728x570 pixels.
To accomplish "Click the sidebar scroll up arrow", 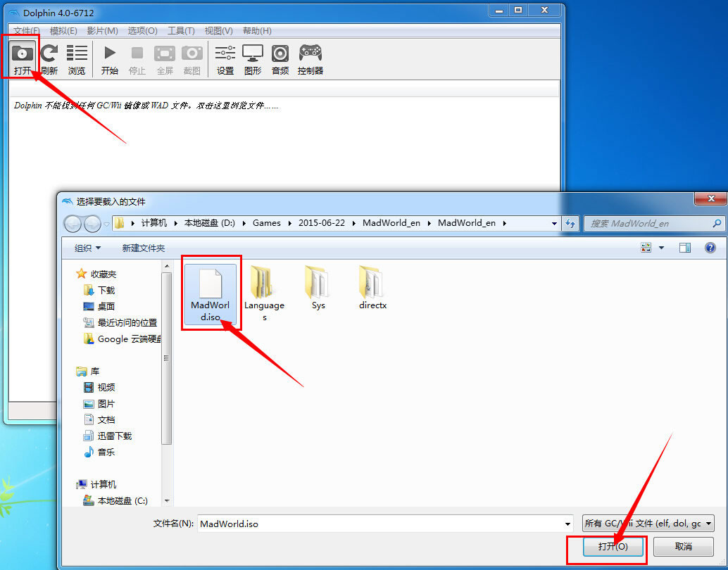I will (167, 266).
